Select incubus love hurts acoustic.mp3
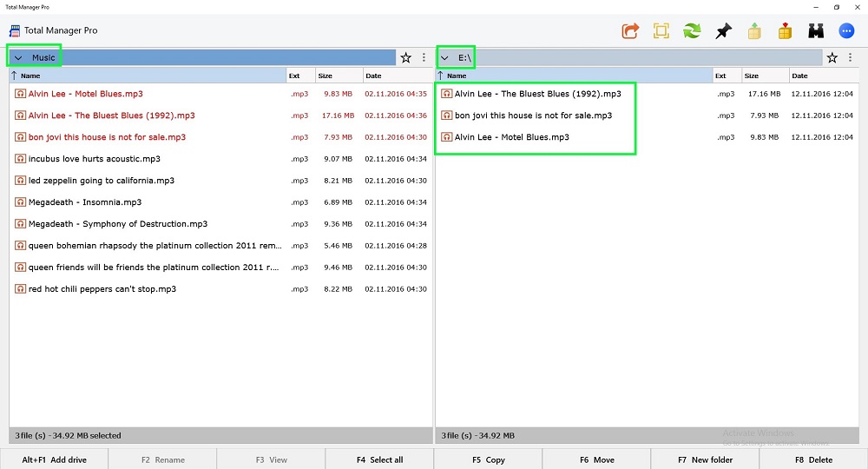This screenshot has height=469, width=868. click(x=220, y=159)
